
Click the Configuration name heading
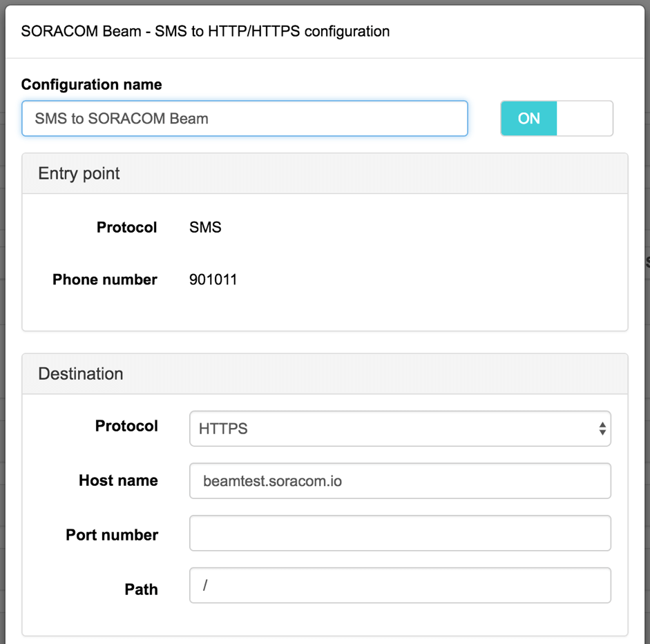(x=91, y=85)
